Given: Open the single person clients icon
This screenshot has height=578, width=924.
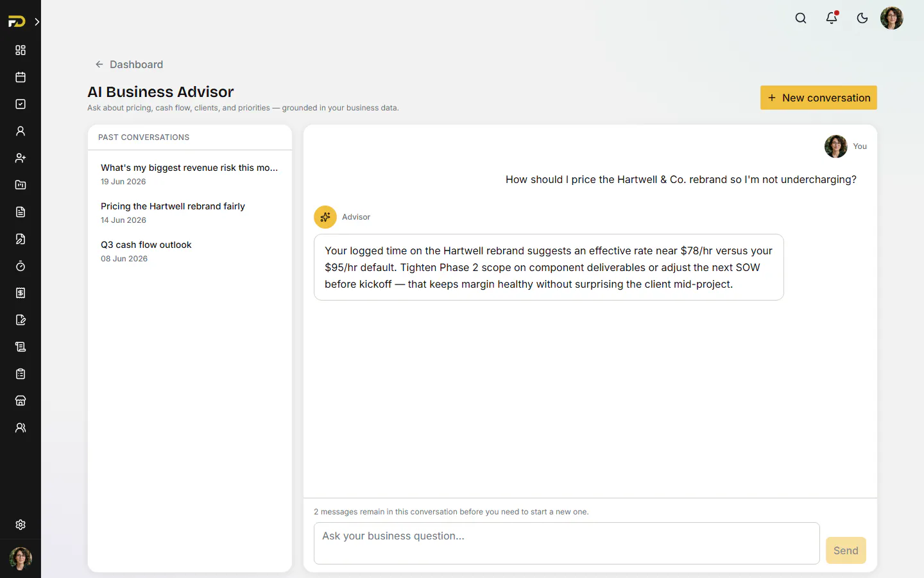Looking at the screenshot, I should 21,131.
